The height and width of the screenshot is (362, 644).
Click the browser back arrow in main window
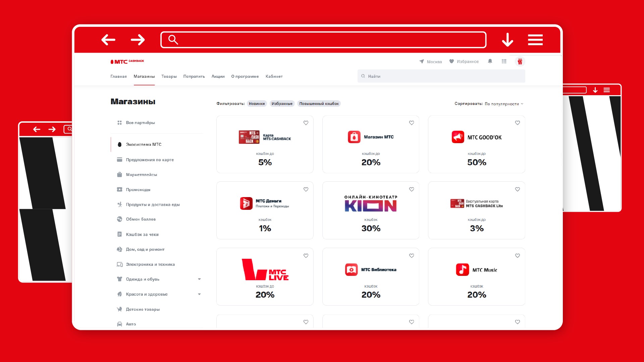[108, 40]
